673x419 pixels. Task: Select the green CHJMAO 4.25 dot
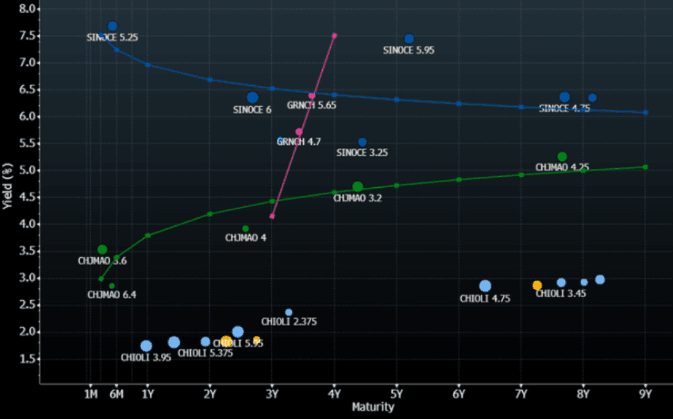562,157
